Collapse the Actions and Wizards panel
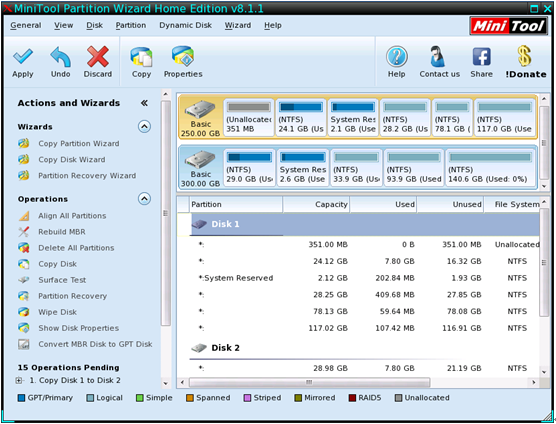This screenshot has height=424, width=556. [144, 103]
